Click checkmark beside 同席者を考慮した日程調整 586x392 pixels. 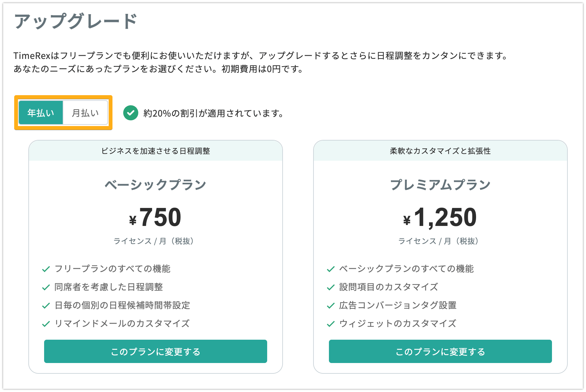(46, 287)
